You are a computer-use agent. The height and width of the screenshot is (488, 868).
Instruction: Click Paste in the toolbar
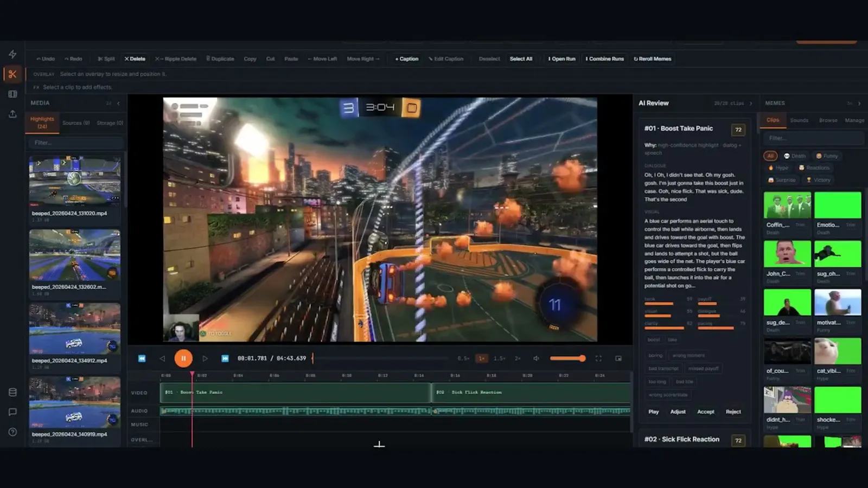[x=291, y=59]
